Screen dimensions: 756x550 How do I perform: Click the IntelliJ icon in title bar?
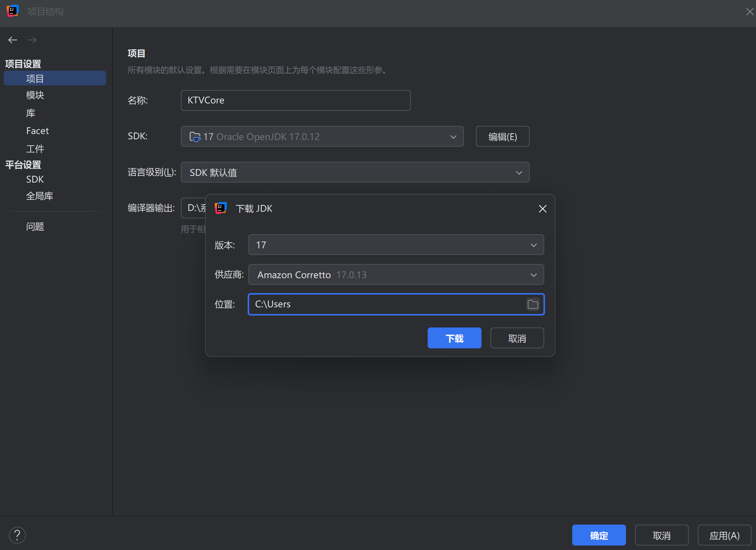point(12,11)
